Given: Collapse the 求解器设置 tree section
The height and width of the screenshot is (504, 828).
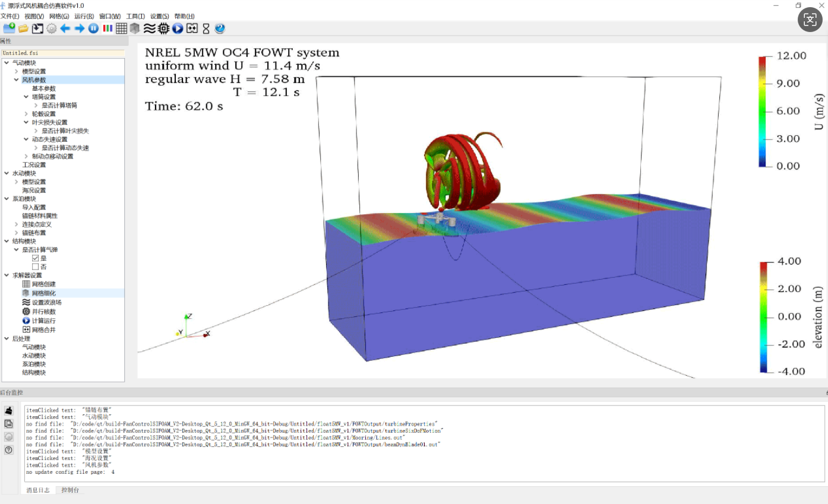Looking at the screenshot, I should click(7, 275).
